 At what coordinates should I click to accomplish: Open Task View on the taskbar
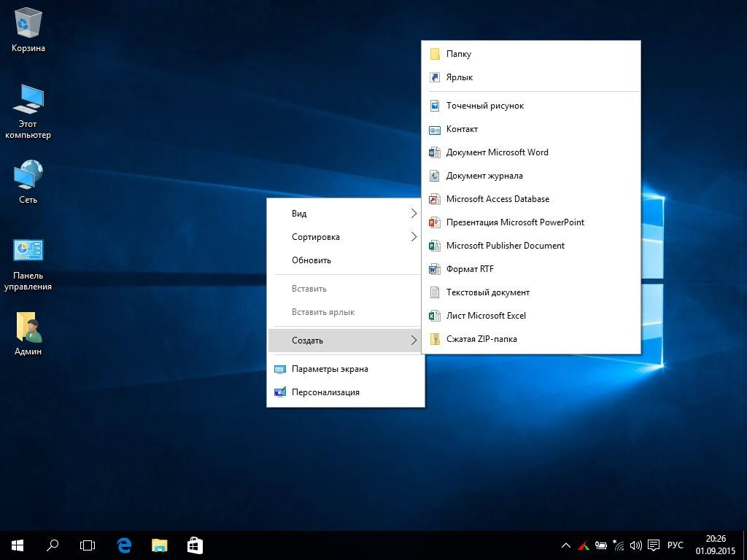[88, 545]
